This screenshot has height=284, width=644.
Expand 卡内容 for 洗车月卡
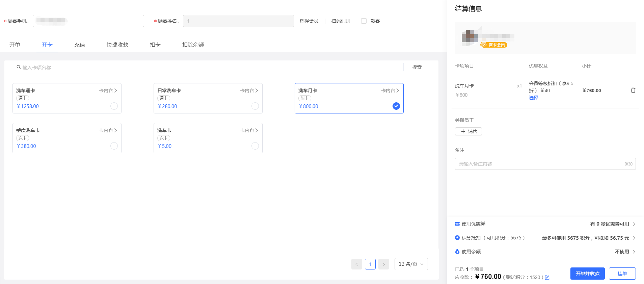click(390, 91)
